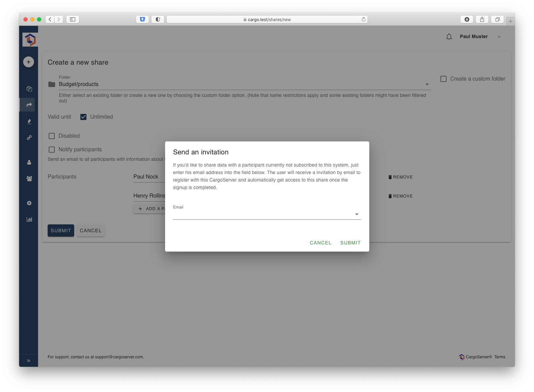Click the browser share button

point(482,19)
